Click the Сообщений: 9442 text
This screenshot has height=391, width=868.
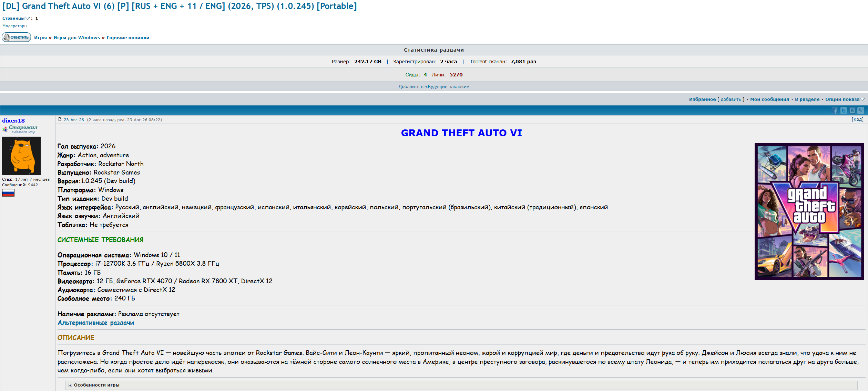20,185
